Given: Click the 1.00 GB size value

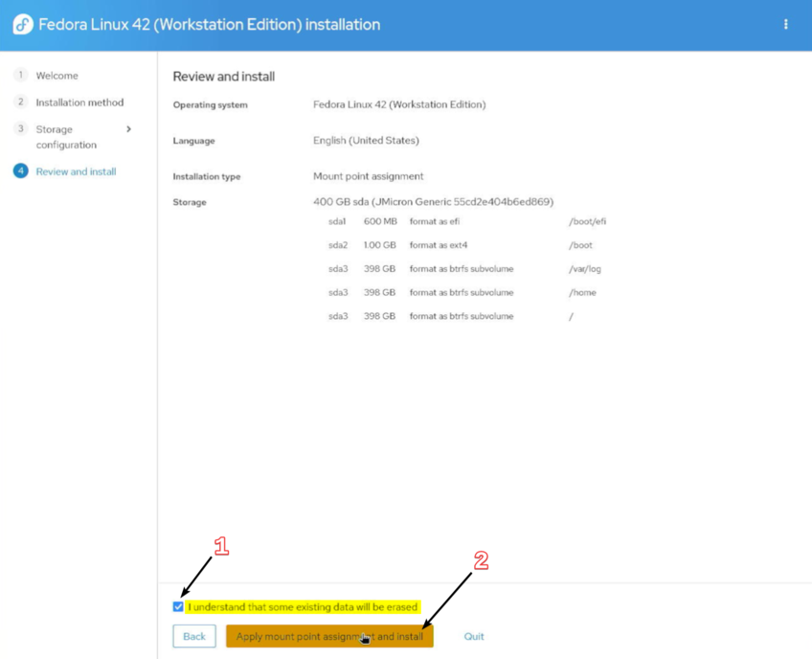Looking at the screenshot, I should pyautogui.click(x=379, y=245).
